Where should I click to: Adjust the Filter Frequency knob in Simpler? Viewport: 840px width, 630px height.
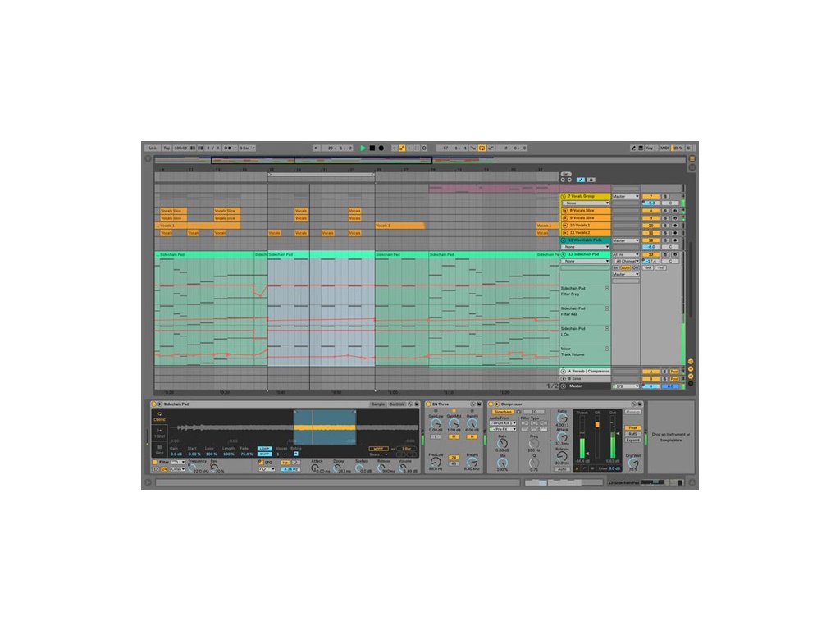click(192, 468)
